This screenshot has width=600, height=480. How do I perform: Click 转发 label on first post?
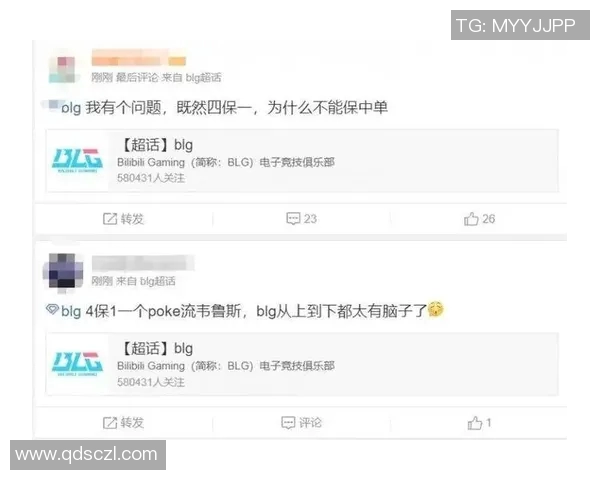coord(132,219)
